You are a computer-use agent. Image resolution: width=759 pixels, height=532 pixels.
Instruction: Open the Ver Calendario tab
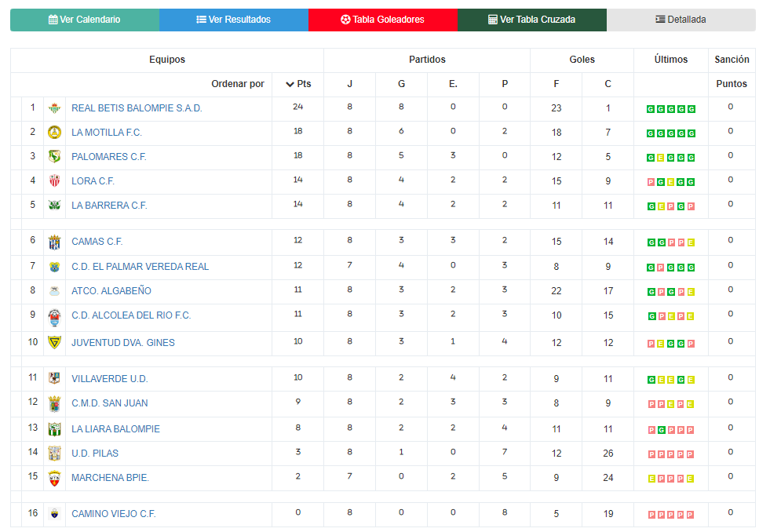[85, 20]
